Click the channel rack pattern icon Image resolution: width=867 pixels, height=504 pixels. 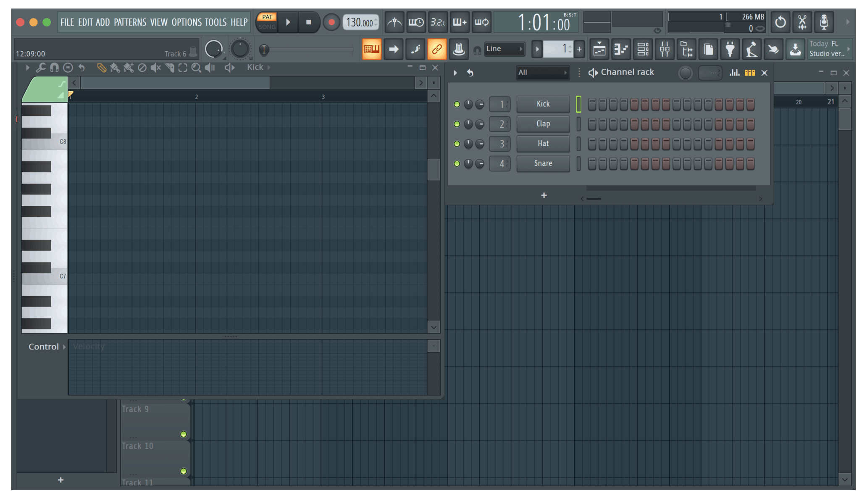point(749,72)
